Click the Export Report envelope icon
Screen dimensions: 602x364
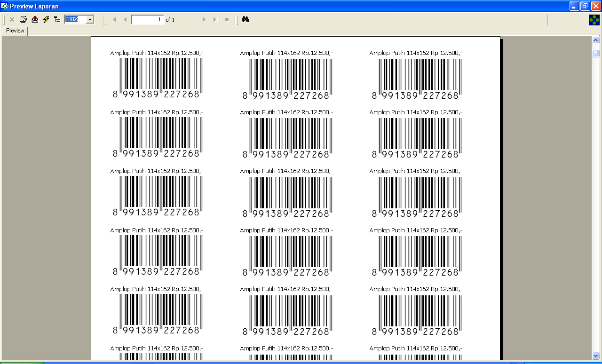tap(35, 19)
